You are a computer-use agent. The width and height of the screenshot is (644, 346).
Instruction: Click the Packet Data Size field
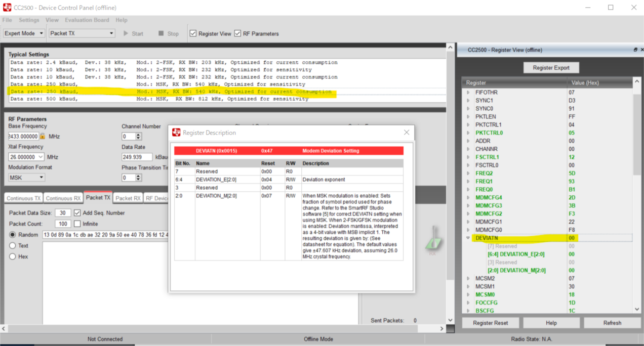[62, 213]
